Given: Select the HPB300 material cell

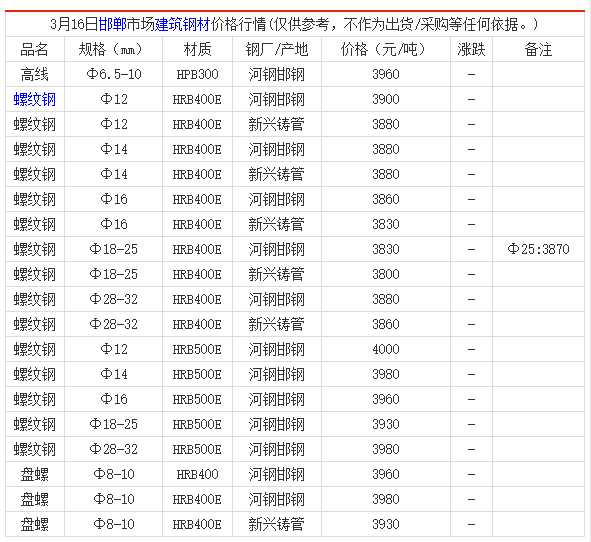Looking at the screenshot, I should pyautogui.click(x=198, y=74).
